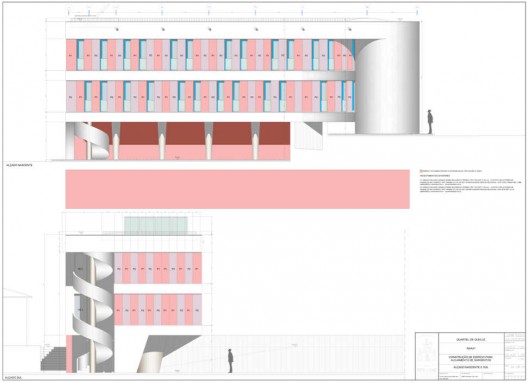The width and height of the screenshot is (528, 383).
Task: Click the revision table in the title block
Action: [515, 356]
